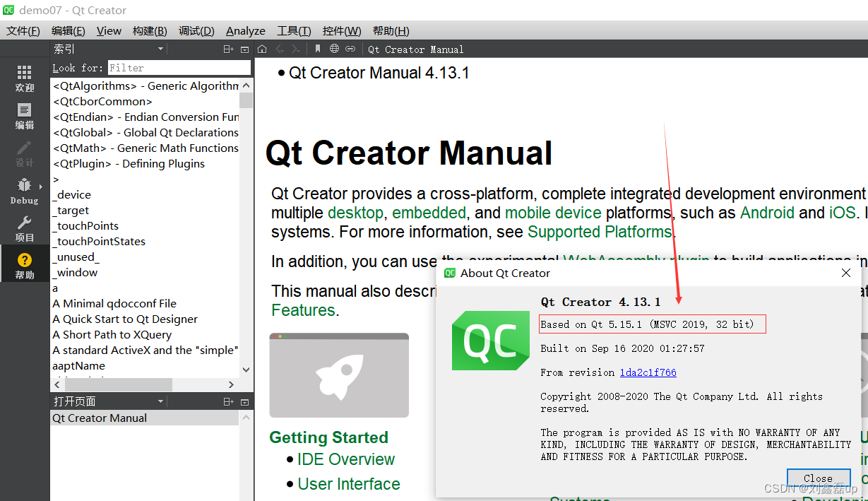Open the Analyze menu

pos(245,30)
